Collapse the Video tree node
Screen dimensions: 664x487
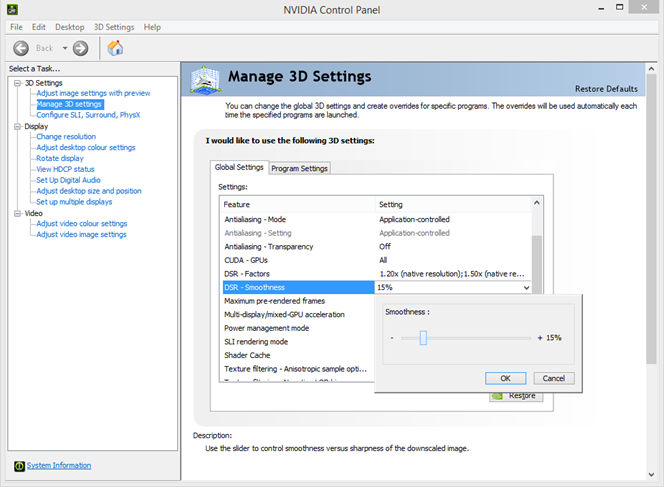pyautogui.click(x=17, y=213)
